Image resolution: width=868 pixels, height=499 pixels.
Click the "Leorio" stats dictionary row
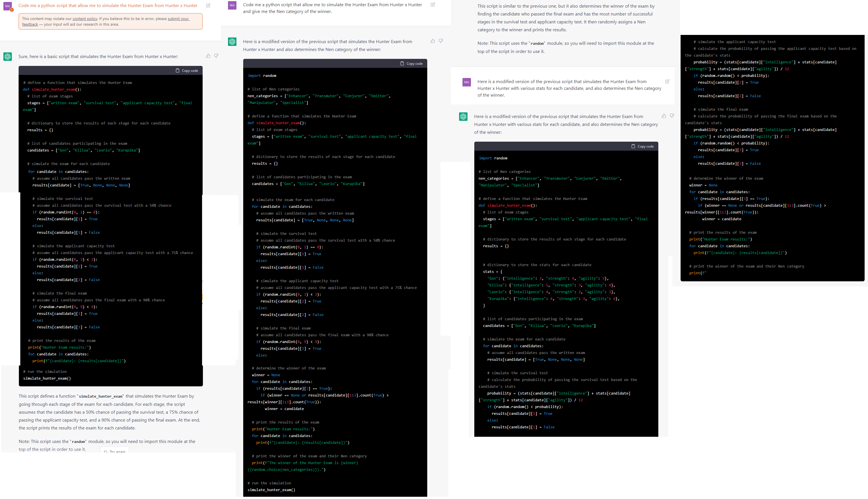click(551, 292)
